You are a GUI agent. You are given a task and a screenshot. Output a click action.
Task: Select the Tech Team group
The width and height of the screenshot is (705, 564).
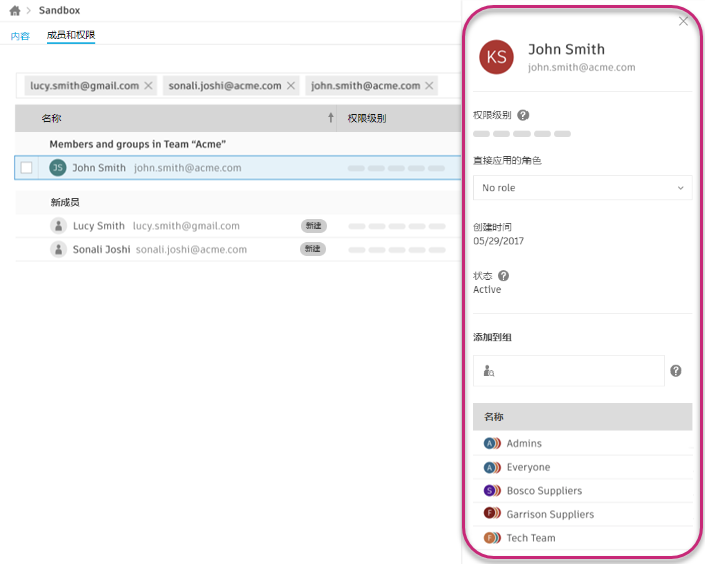583,538
